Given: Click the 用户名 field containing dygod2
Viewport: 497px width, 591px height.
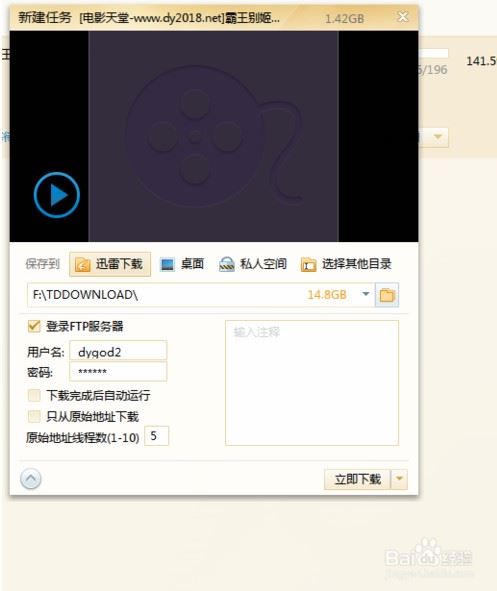Looking at the screenshot, I should (x=118, y=351).
